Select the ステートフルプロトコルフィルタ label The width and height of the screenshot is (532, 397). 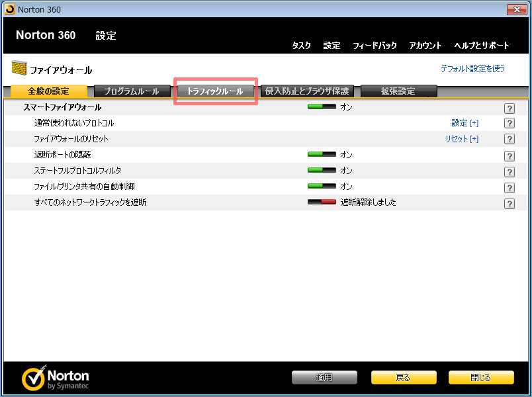click(x=77, y=170)
